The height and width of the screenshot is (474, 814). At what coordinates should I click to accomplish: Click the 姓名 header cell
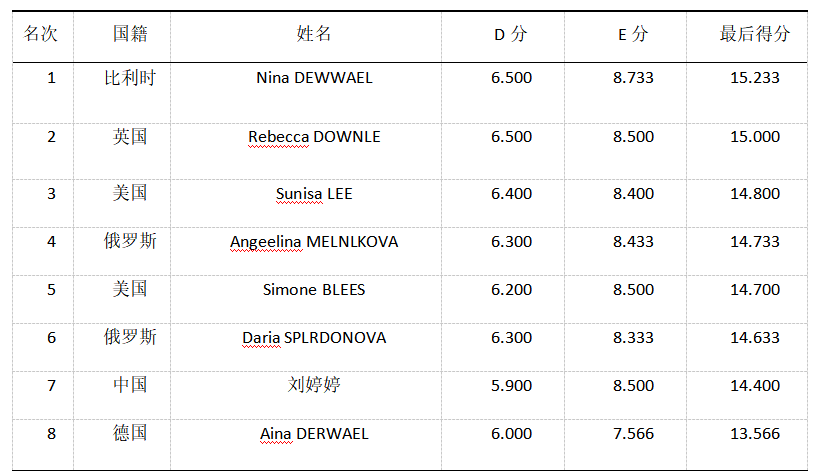pos(314,34)
